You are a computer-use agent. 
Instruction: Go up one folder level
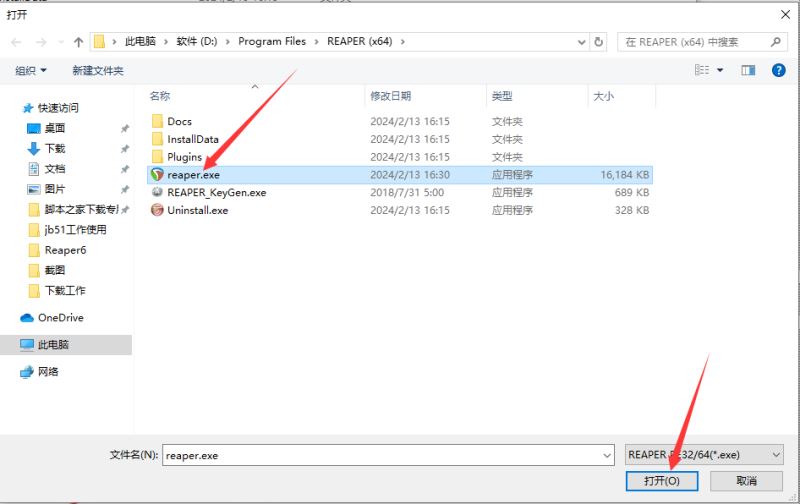point(78,42)
